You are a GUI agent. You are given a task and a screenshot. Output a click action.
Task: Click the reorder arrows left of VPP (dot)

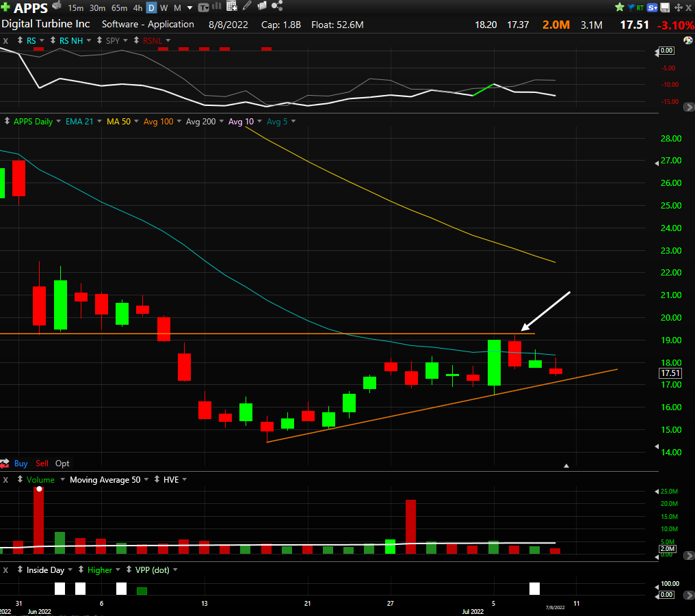click(x=129, y=570)
